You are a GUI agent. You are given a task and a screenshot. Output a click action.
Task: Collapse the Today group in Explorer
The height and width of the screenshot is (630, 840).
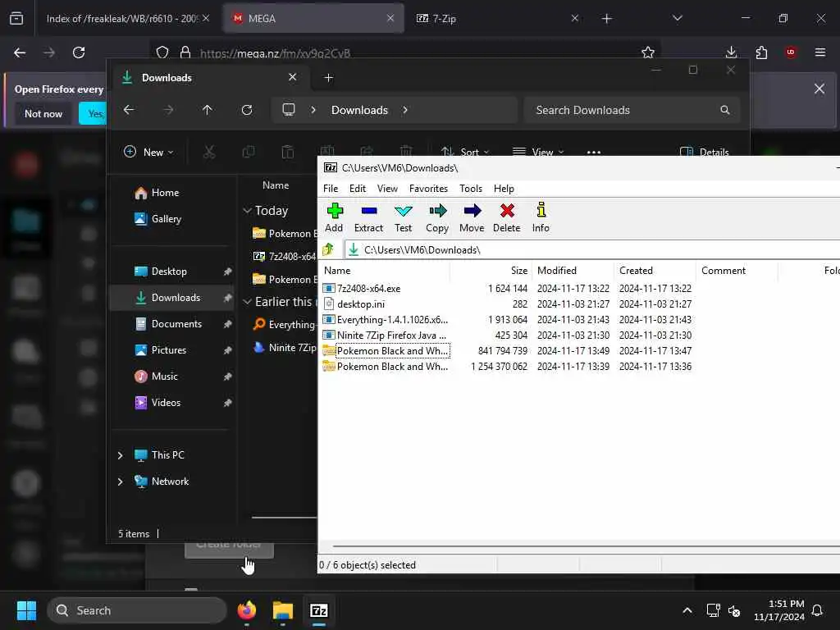[x=248, y=211]
